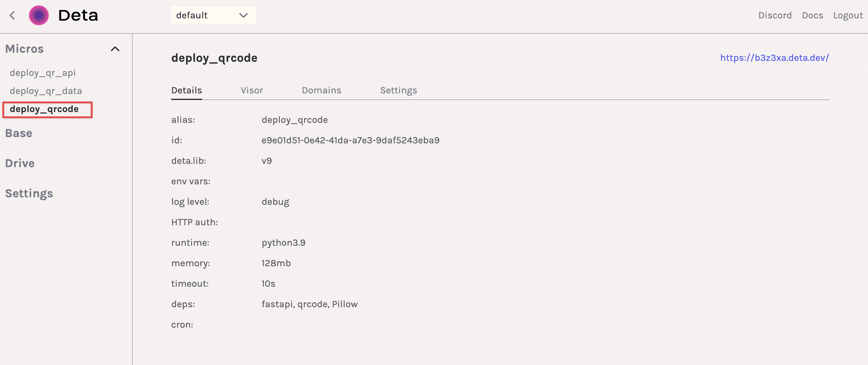
Task: Click the alias: label
Action: click(x=183, y=120)
